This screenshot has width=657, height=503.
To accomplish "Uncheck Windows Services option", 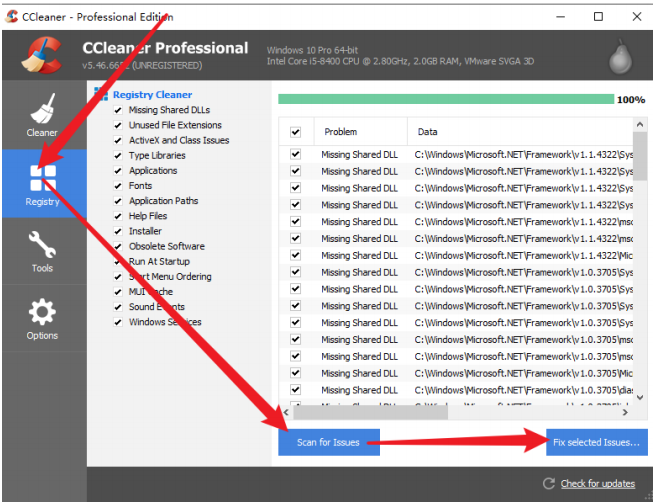I will pyautogui.click(x=118, y=322).
